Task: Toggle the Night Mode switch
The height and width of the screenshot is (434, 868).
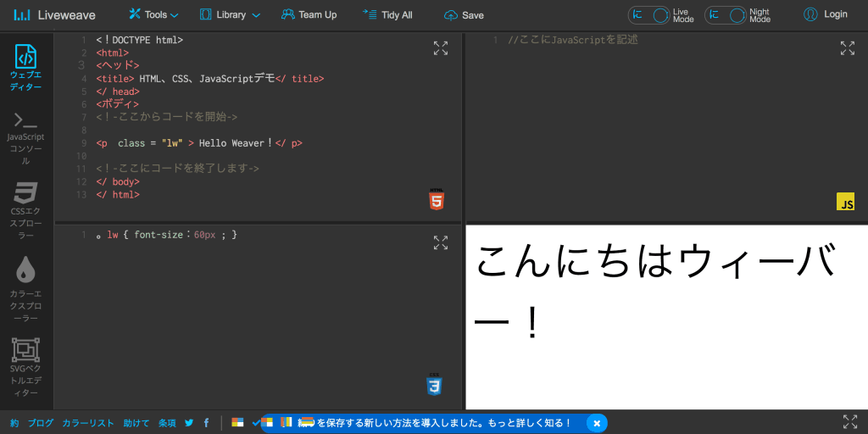Action: pos(725,15)
